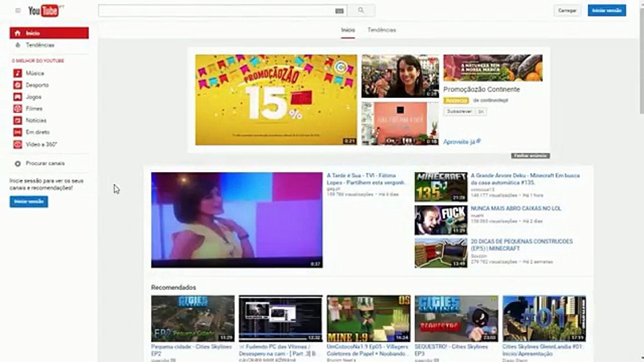
Task: Click the Subscrever button for Continente
Action: 460,112
